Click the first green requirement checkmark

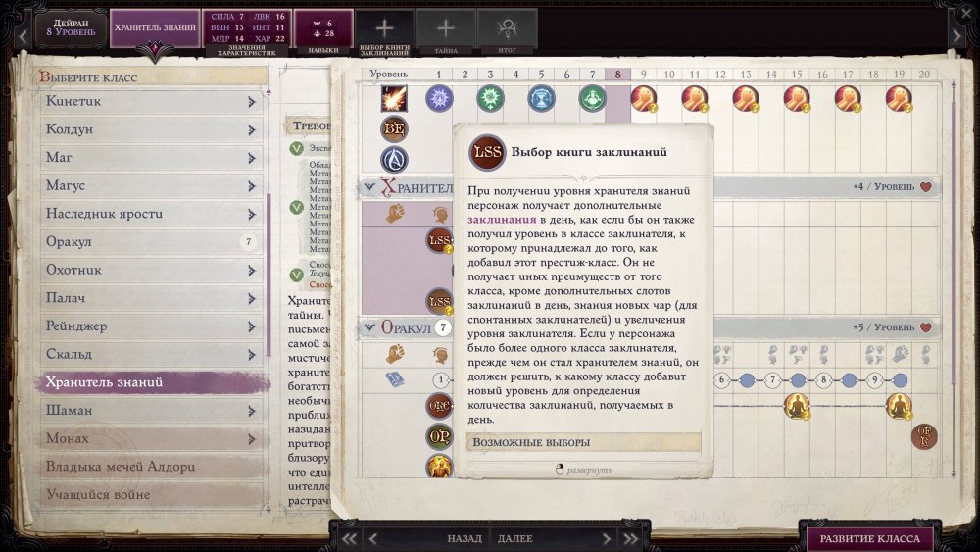point(296,148)
